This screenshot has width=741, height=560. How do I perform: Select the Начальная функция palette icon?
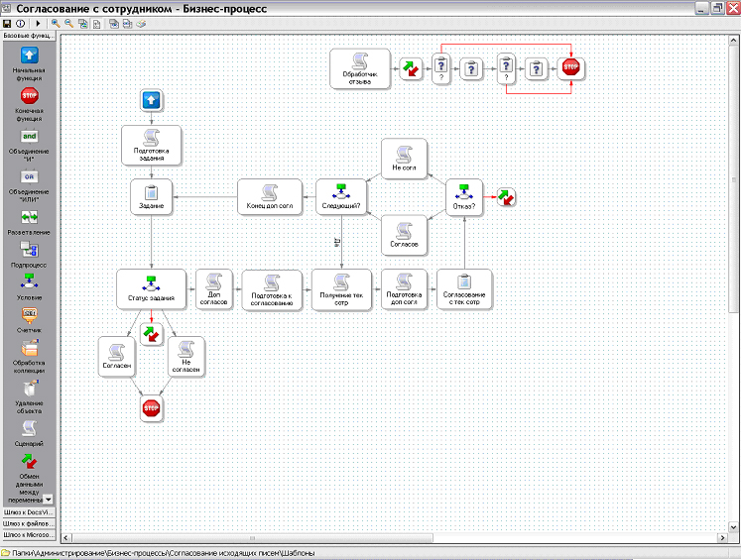pos(29,56)
